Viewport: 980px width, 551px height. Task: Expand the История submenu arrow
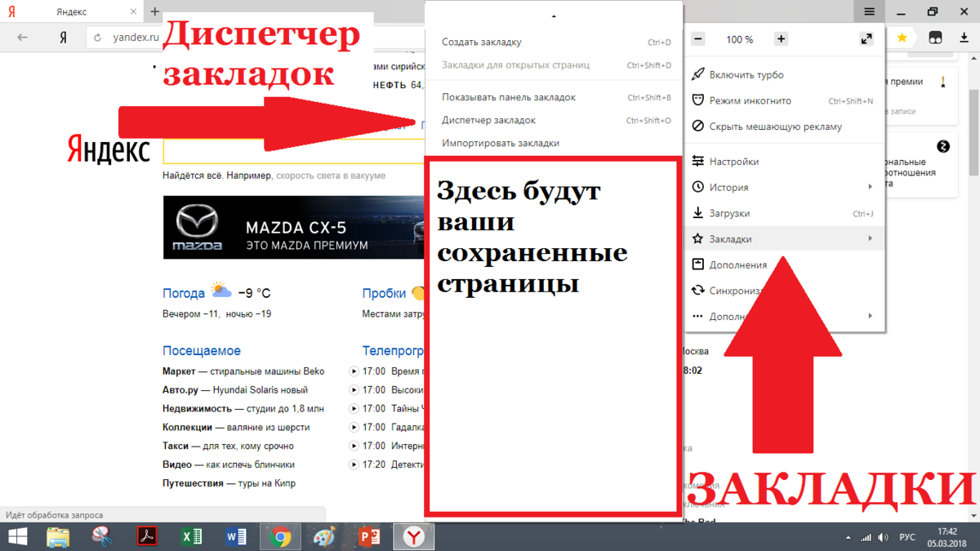click(871, 187)
